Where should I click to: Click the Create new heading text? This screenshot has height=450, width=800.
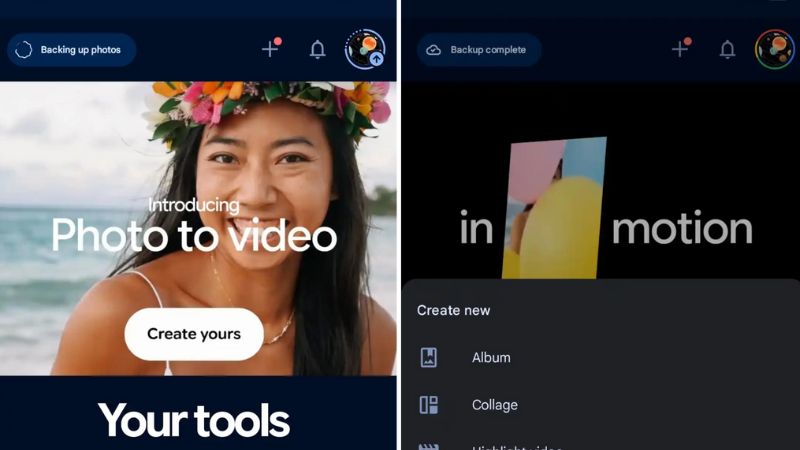coord(454,310)
